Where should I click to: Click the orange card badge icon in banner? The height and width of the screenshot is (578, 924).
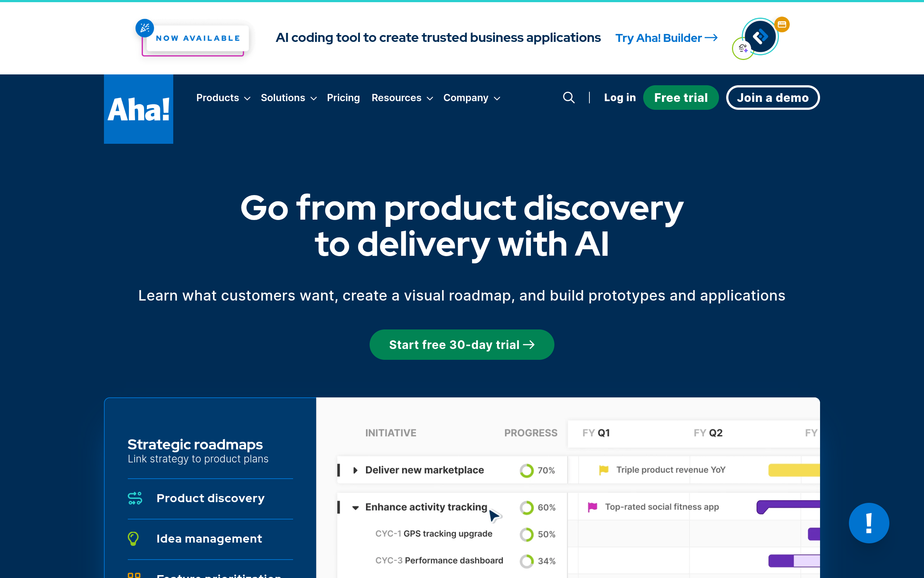tap(781, 25)
